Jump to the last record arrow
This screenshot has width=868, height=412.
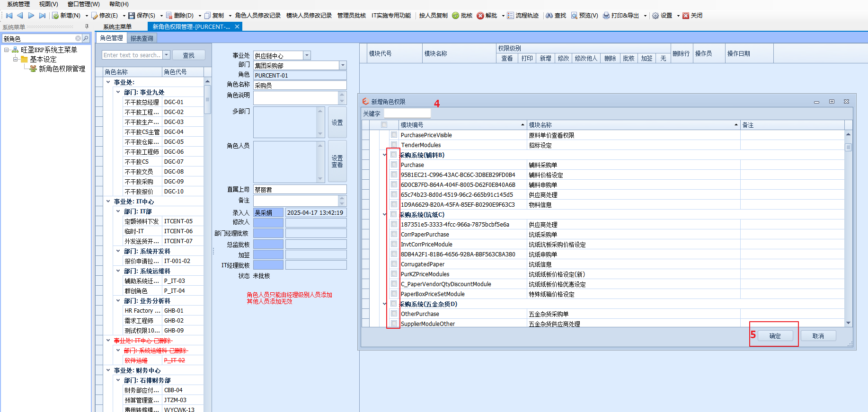tap(42, 16)
